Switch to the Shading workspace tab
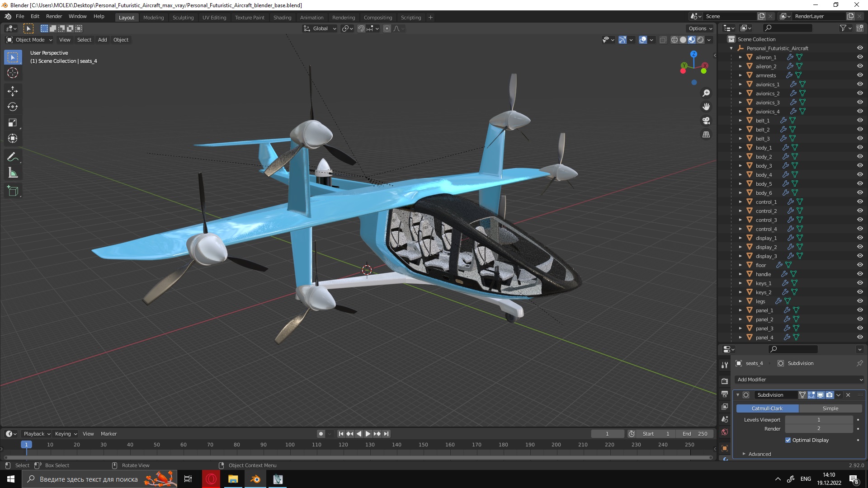 pos(282,18)
